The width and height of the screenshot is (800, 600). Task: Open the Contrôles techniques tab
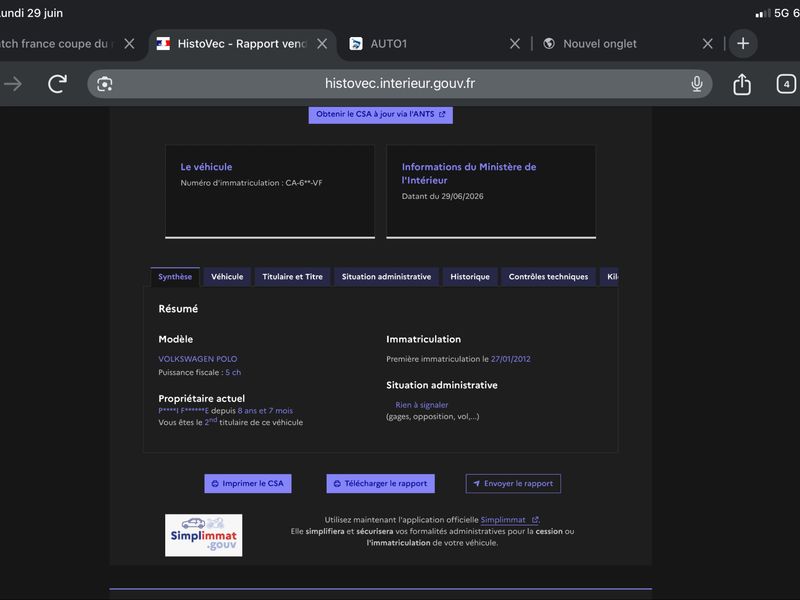click(x=548, y=277)
